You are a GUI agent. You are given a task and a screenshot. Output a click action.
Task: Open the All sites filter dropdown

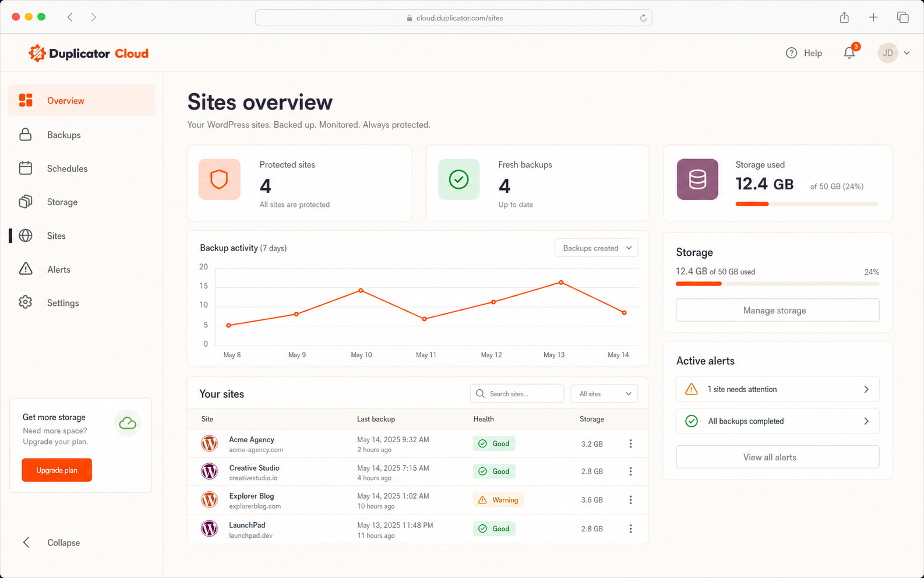[x=604, y=394]
